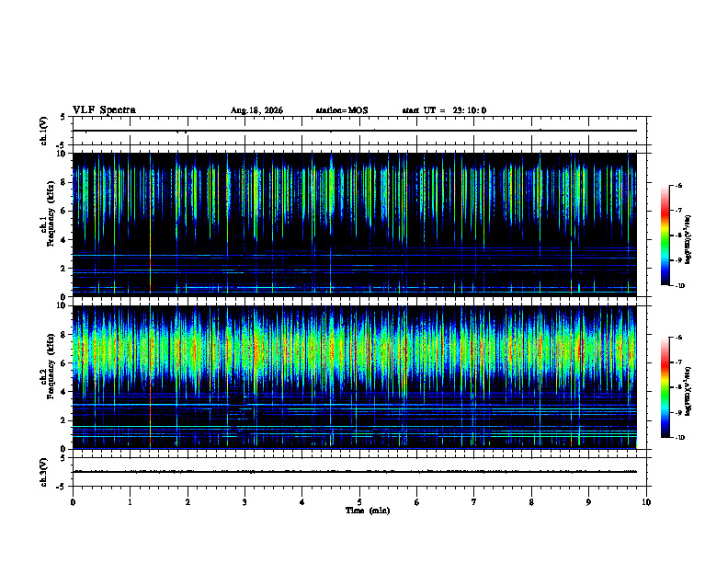Click the "VLF Spectra" plot title
Screen dimensions: 728x563
pyautogui.click(x=104, y=110)
